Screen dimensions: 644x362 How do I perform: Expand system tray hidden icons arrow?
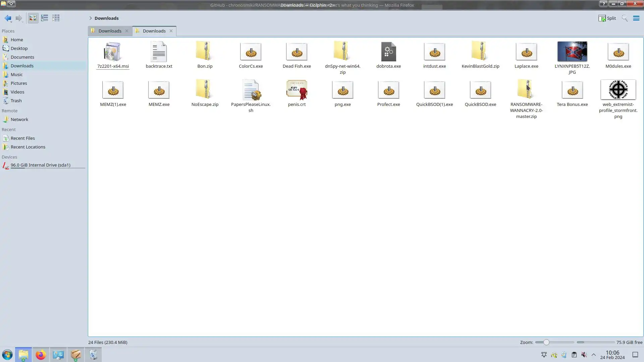593,355
